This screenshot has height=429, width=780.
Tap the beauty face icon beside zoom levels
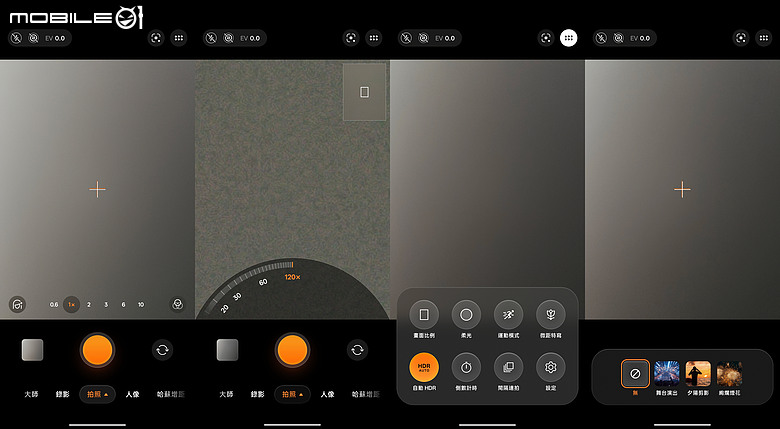(x=17, y=304)
